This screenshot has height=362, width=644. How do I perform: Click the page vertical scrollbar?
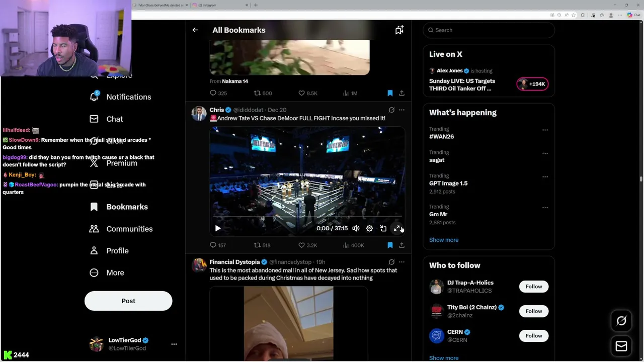(641, 178)
